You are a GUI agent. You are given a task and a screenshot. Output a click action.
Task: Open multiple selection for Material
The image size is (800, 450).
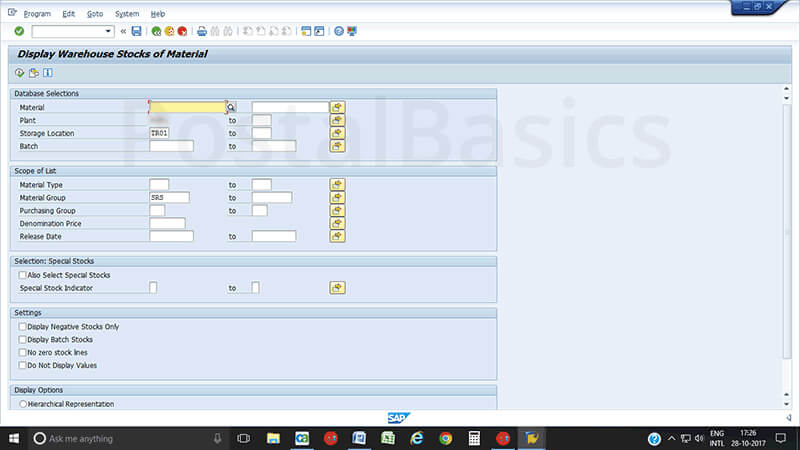pos(338,107)
